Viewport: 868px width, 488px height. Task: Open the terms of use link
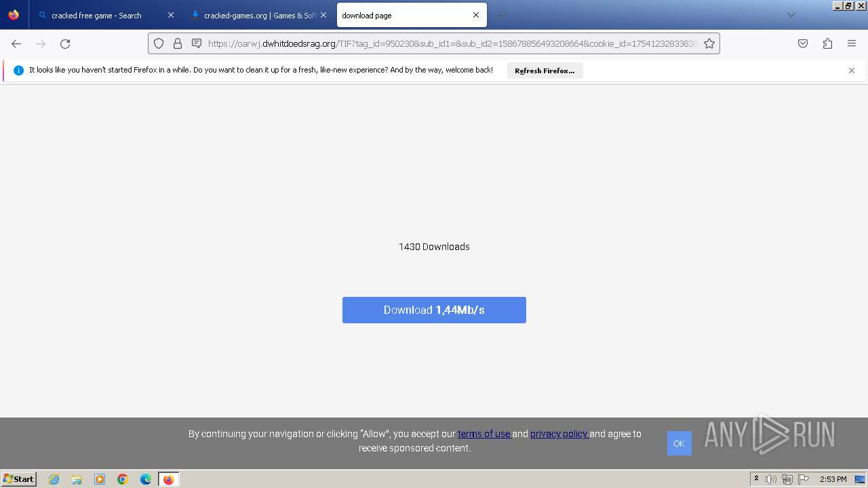484,434
